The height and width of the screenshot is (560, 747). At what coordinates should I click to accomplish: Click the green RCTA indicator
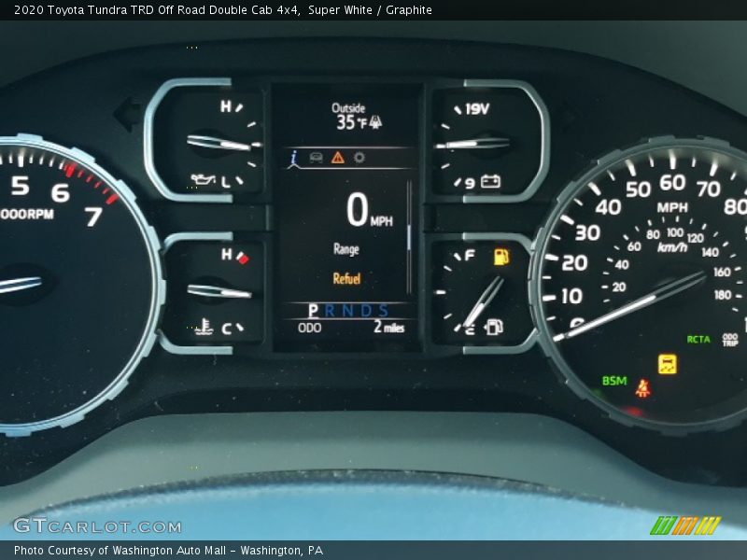point(698,340)
